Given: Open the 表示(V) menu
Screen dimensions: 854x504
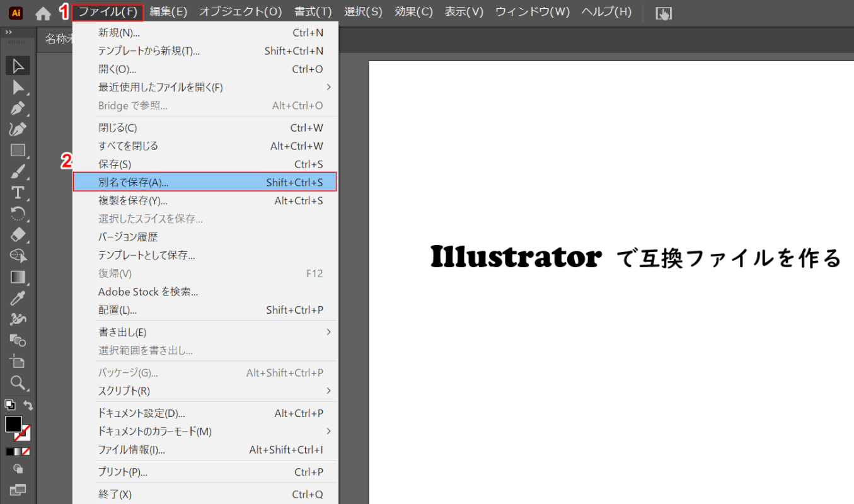Looking at the screenshot, I should coord(464,12).
